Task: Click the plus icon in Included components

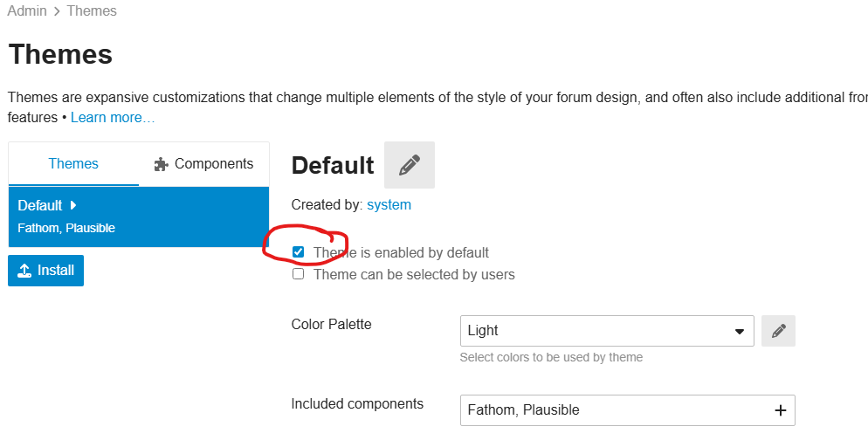Action: point(780,410)
